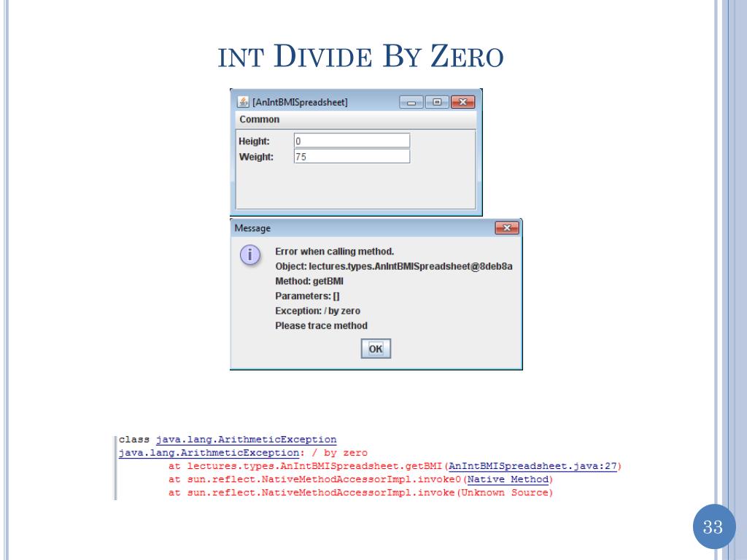The image size is (747, 560).
Task: Click the Object: lectures.types.AnIntBMISpreadsheet@8deb8a line
Action: (394, 266)
